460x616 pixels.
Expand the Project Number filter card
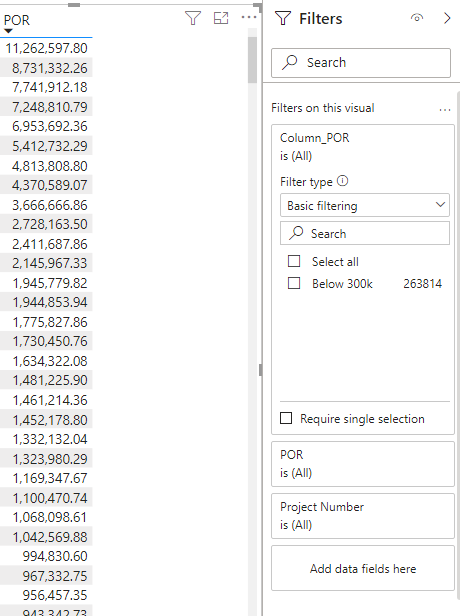pyautogui.click(x=363, y=516)
